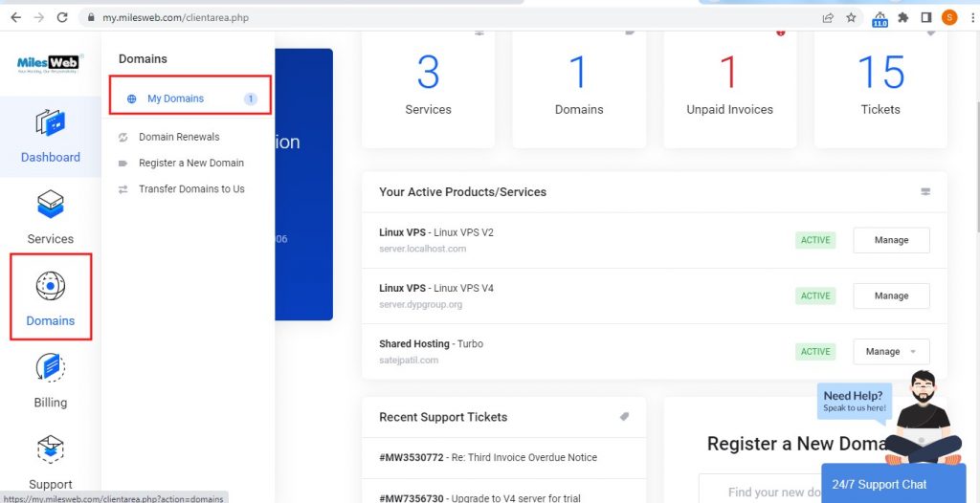Click the browser forward arrow
This screenshot has height=503, width=980.
coord(38,17)
